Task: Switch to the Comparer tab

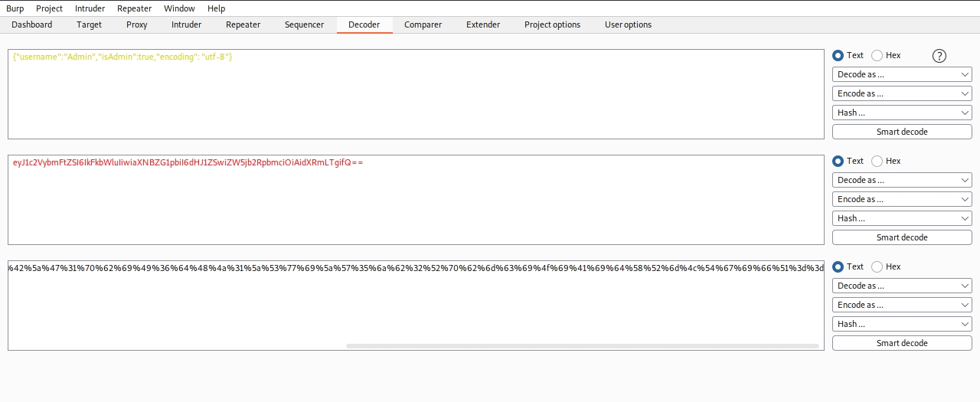Action: point(423,25)
